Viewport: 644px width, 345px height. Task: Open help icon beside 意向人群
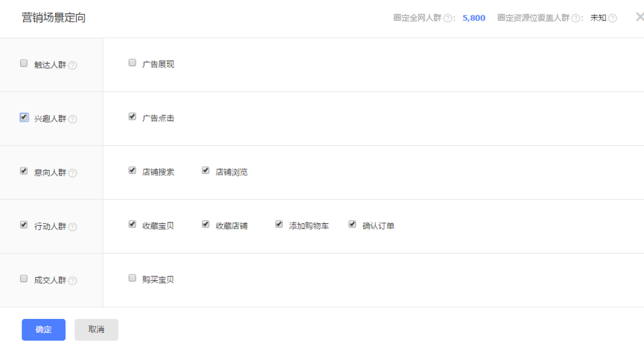click(x=72, y=173)
